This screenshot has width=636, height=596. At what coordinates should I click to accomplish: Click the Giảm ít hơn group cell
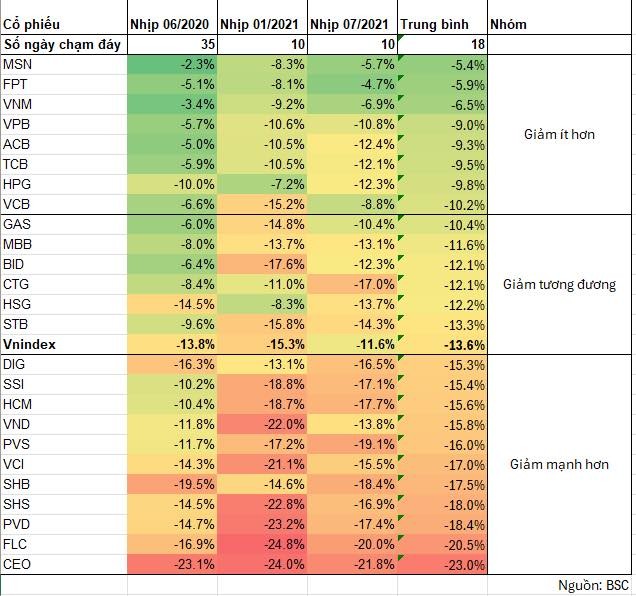click(x=560, y=134)
